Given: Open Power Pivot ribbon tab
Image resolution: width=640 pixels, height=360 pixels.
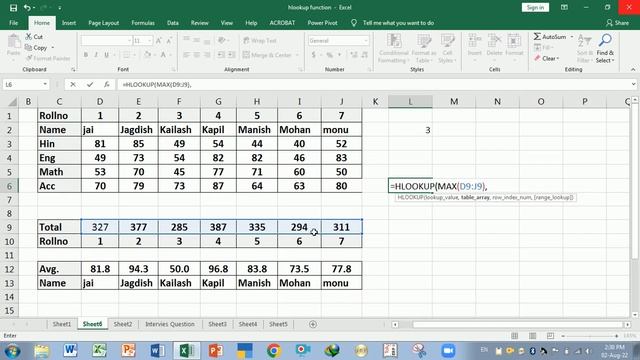Looking at the screenshot, I should pos(322,23).
